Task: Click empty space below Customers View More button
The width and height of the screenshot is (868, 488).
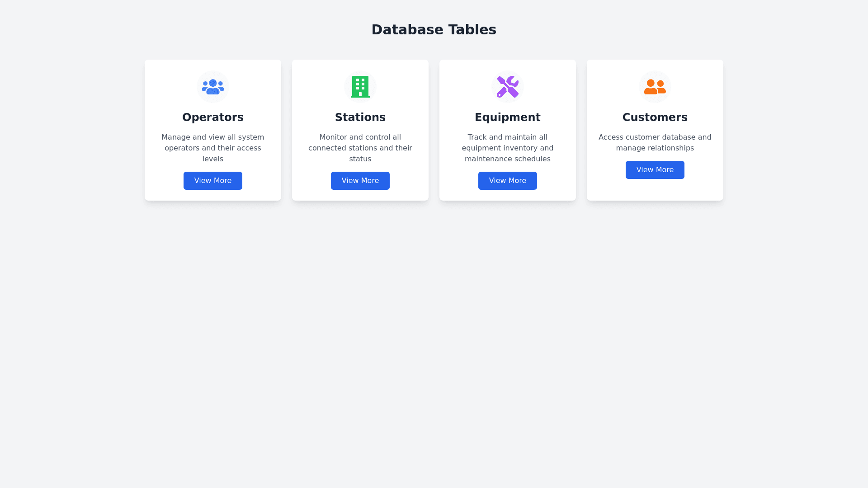Action: (655, 190)
